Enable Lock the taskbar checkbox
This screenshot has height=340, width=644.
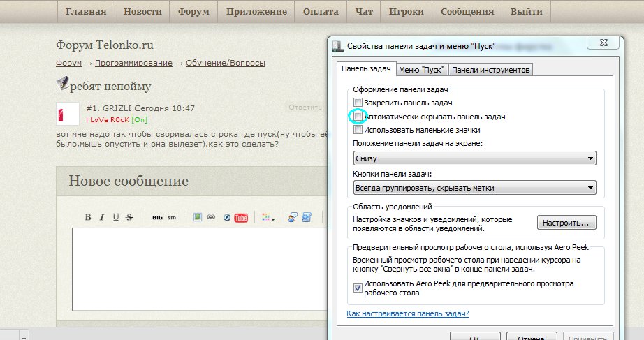click(x=358, y=103)
